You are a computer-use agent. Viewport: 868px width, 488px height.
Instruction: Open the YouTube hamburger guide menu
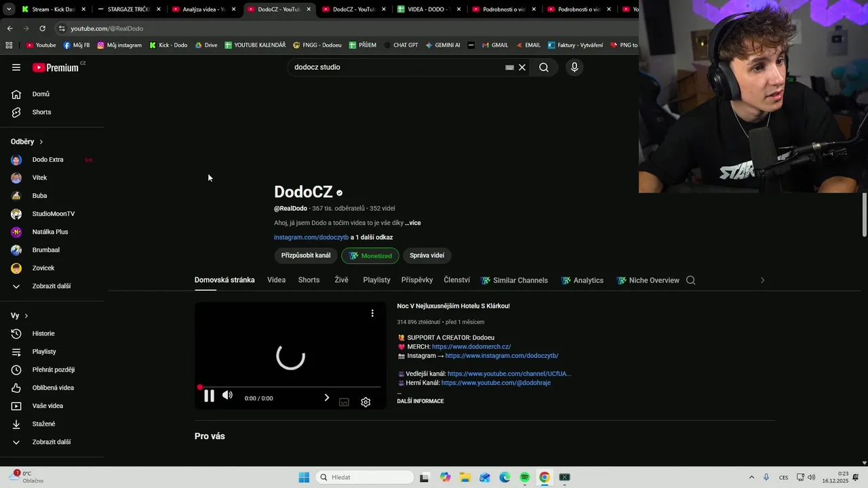pos(16,67)
